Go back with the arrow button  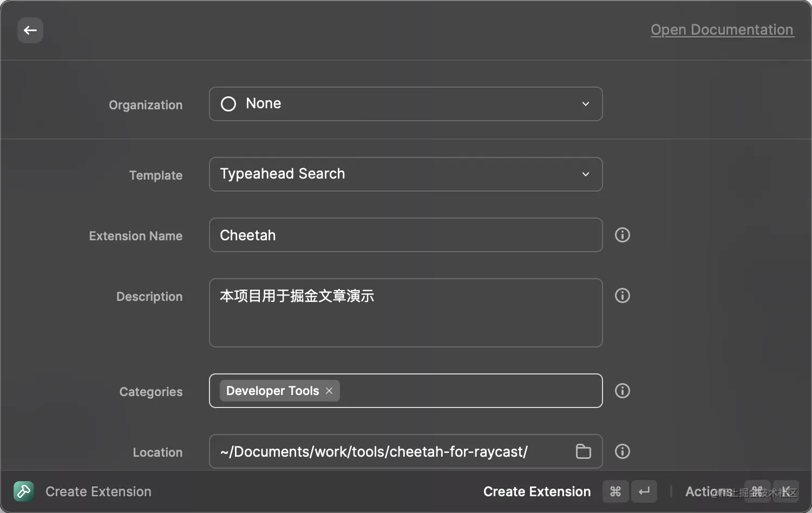click(x=30, y=30)
